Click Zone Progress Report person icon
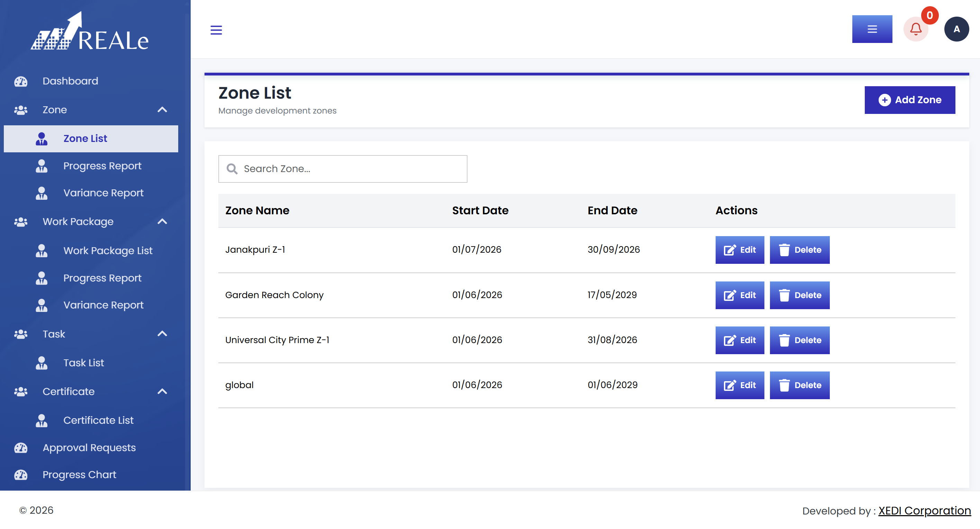The height and width of the screenshot is (529, 980). pos(42,166)
